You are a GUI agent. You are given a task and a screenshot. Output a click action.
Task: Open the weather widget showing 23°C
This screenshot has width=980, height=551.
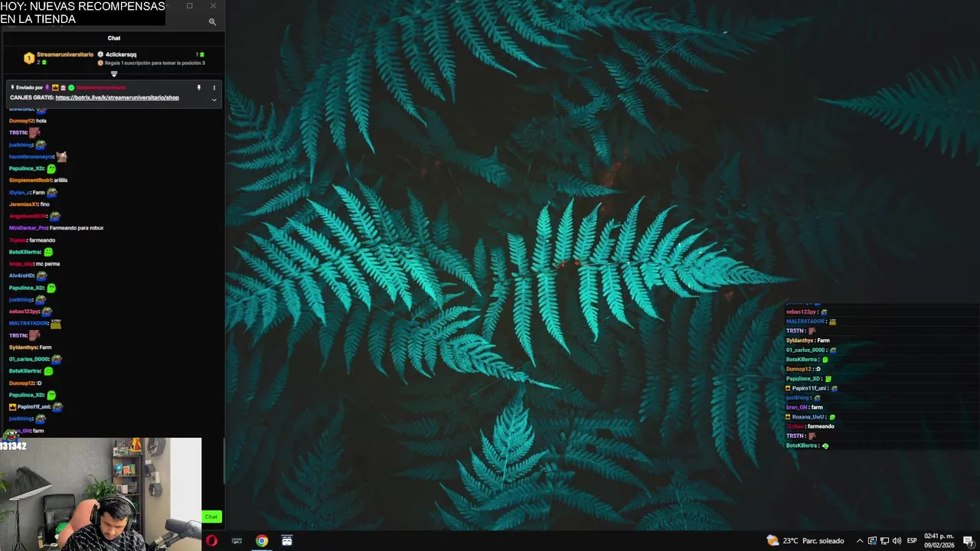click(805, 541)
